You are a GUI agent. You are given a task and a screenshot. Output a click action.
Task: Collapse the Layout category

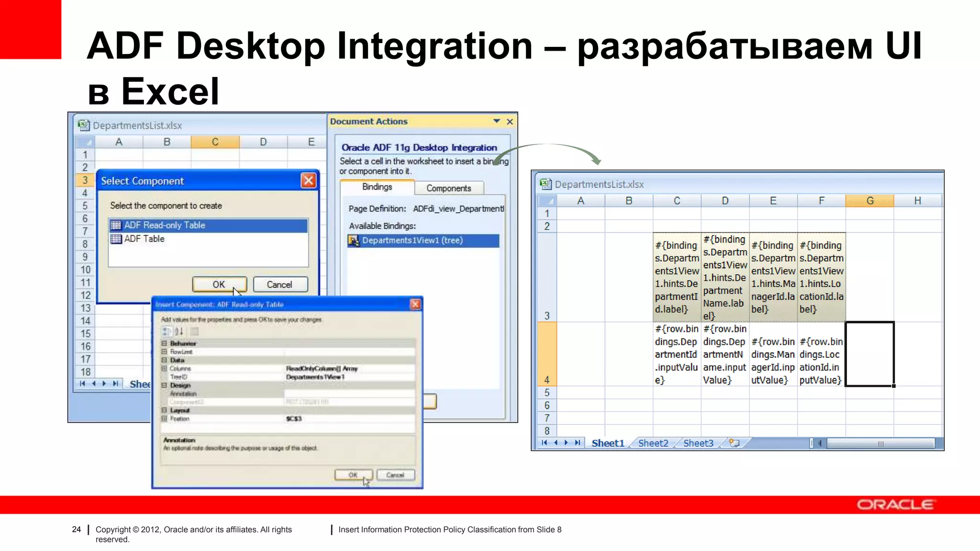coord(164,410)
